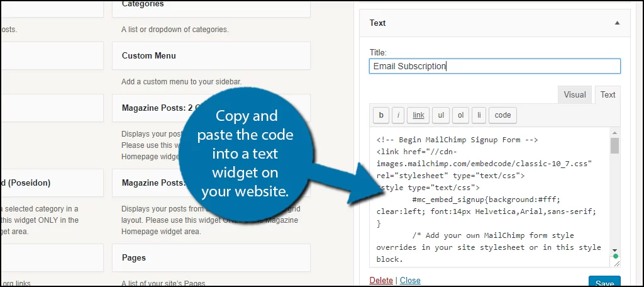Click the Delete widget link
Screen dimensions: 644x287
pyautogui.click(x=380, y=281)
